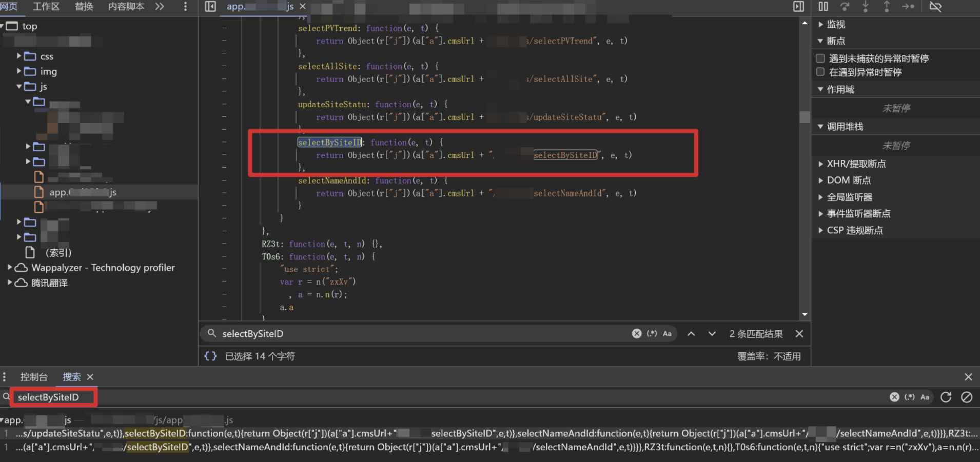This screenshot has height=462, width=980.
Task: Close the app js editor tab
Action: [303, 7]
